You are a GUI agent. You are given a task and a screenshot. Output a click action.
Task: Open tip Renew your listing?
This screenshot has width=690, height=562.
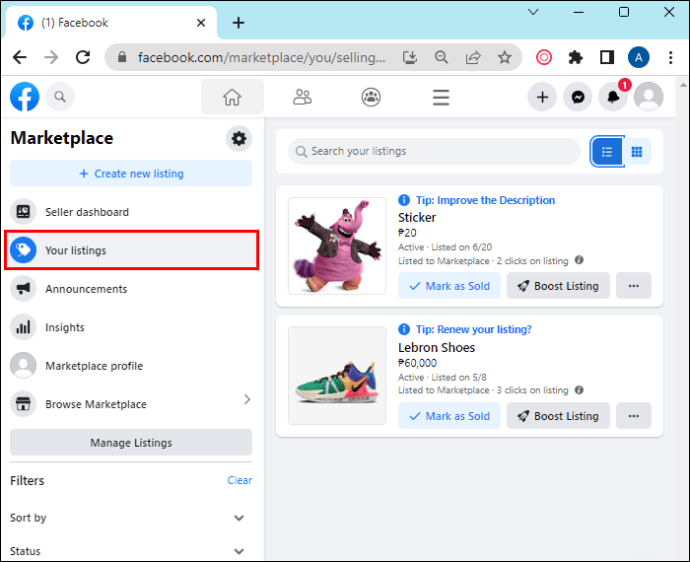click(x=473, y=329)
